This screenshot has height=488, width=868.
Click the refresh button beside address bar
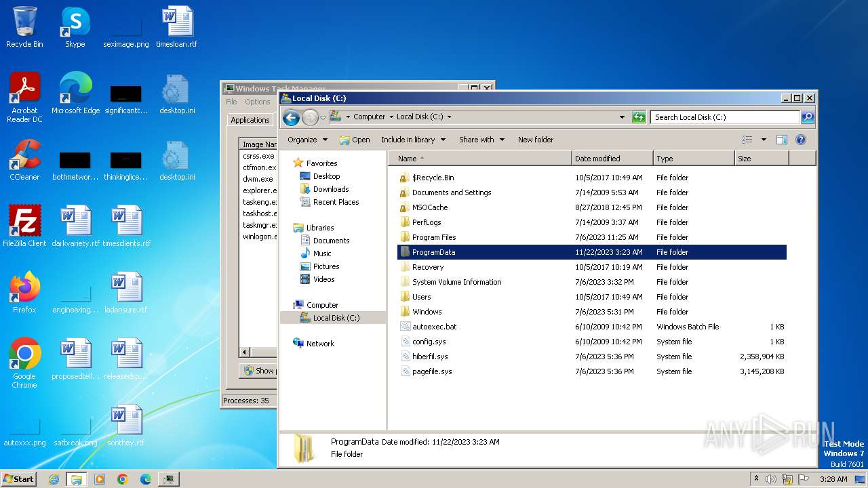[x=638, y=117]
